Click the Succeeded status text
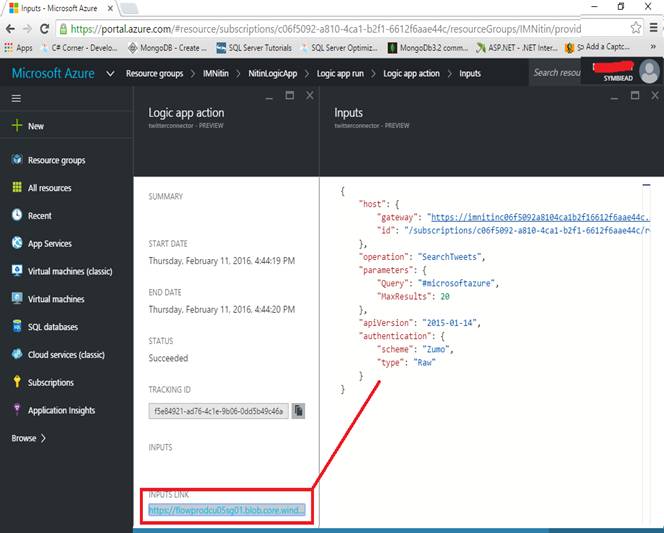 pos(168,358)
